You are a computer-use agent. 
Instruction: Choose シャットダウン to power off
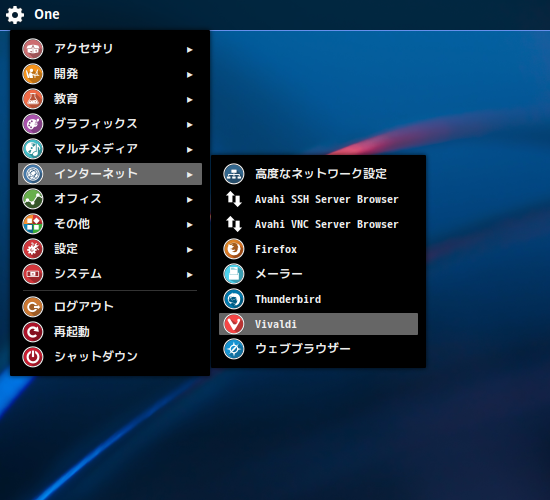tap(110, 357)
